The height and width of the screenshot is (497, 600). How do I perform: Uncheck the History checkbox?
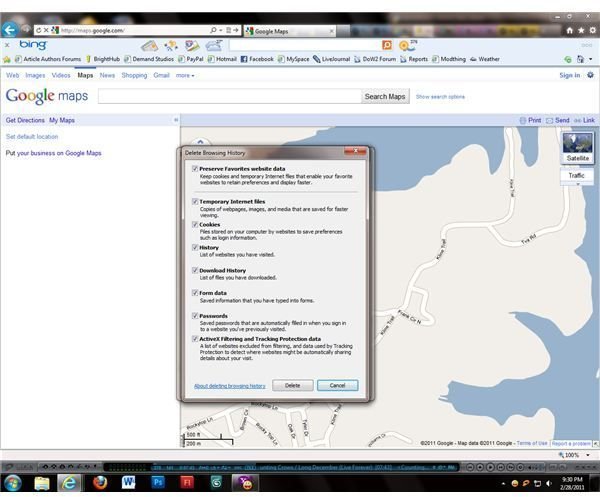(195, 248)
